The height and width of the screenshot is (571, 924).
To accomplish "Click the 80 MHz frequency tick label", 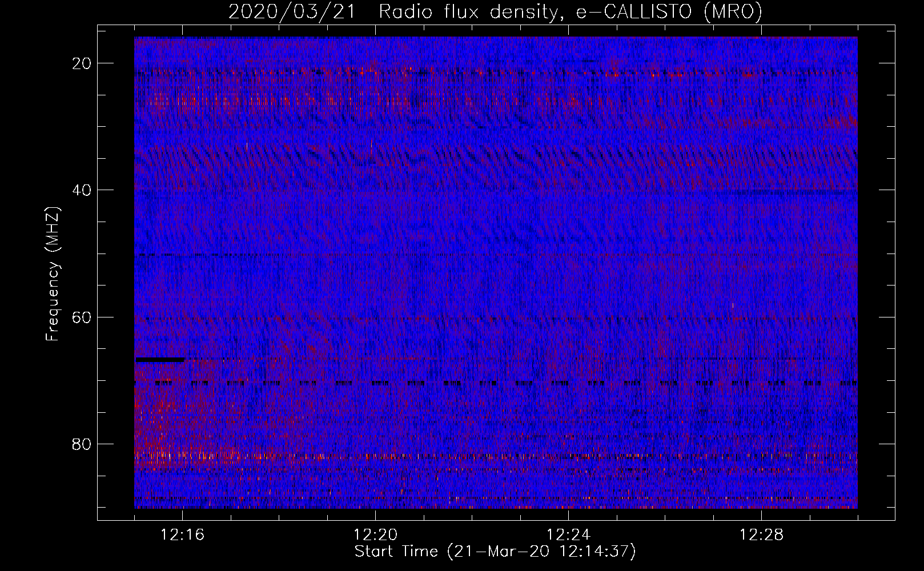I will [82, 444].
